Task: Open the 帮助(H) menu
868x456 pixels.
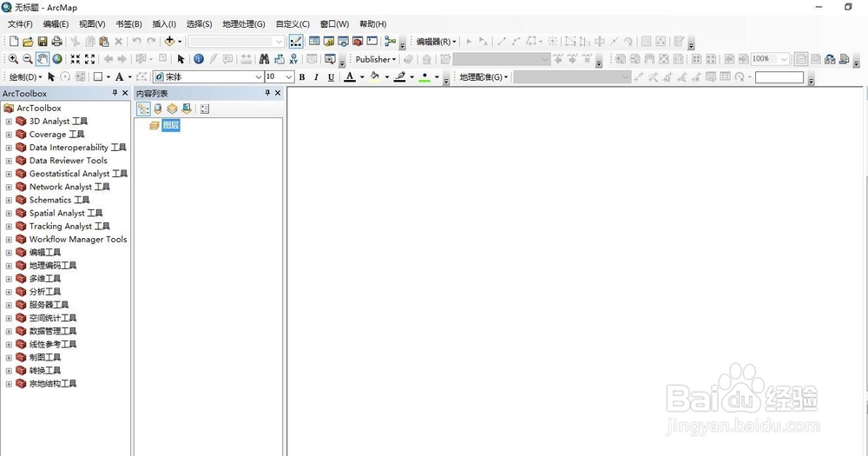Action: coord(372,23)
